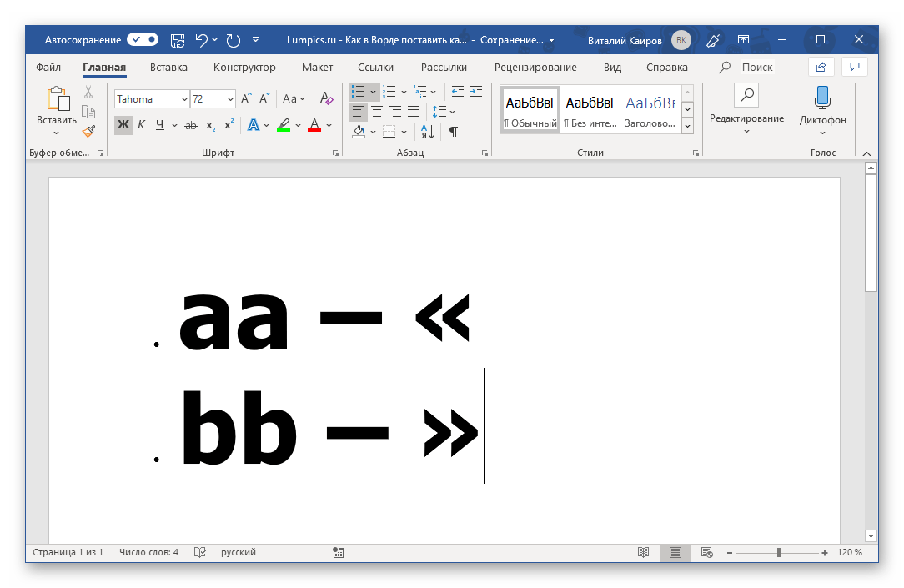
Task: Toggle strikethrough formatting
Action: (x=191, y=125)
